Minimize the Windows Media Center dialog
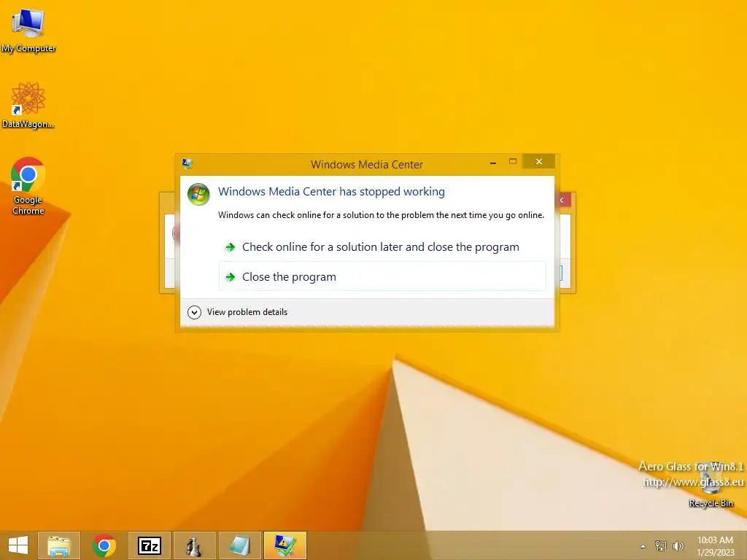The image size is (747, 560). pos(493,163)
